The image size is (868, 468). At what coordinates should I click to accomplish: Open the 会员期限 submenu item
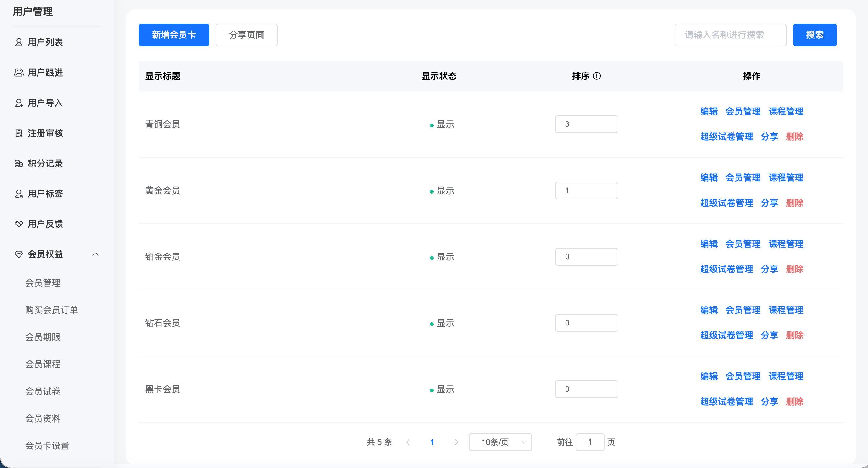coord(43,337)
